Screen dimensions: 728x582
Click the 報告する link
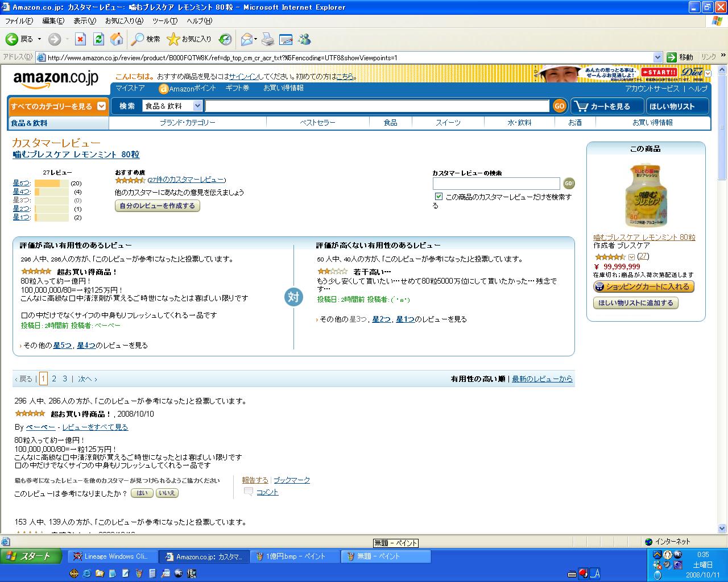pyautogui.click(x=255, y=480)
